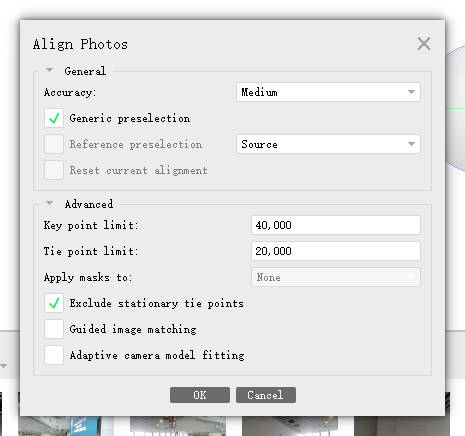Image resolution: width=465 pixels, height=436 pixels.
Task: Confirm alignment with the OK button
Action: pos(200,395)
